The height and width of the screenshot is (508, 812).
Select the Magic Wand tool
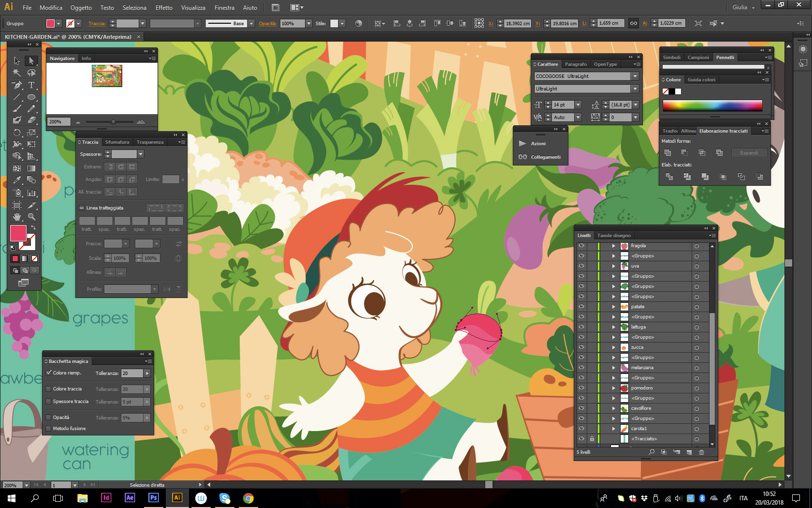(x=17, y=73)
